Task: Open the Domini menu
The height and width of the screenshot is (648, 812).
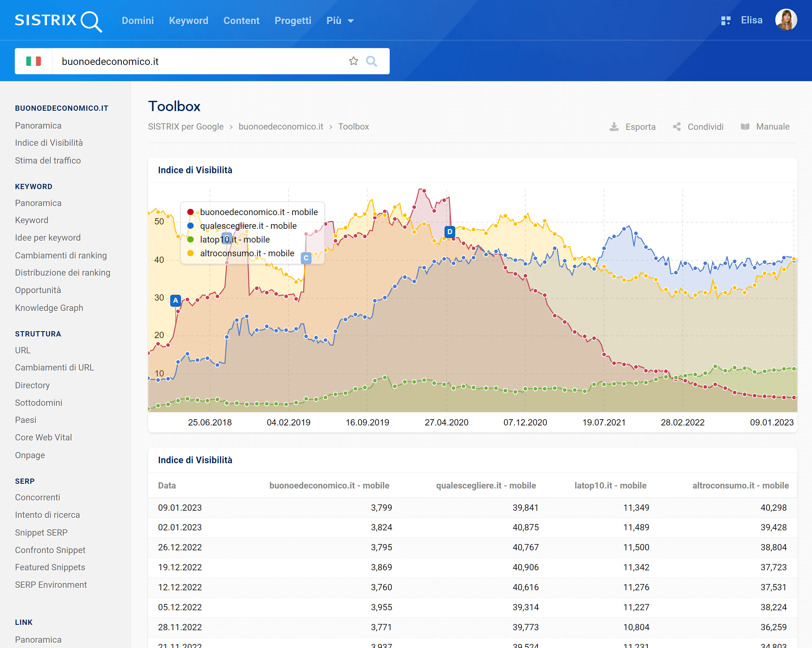Action: pyautogui.click(x=138, y=21)
